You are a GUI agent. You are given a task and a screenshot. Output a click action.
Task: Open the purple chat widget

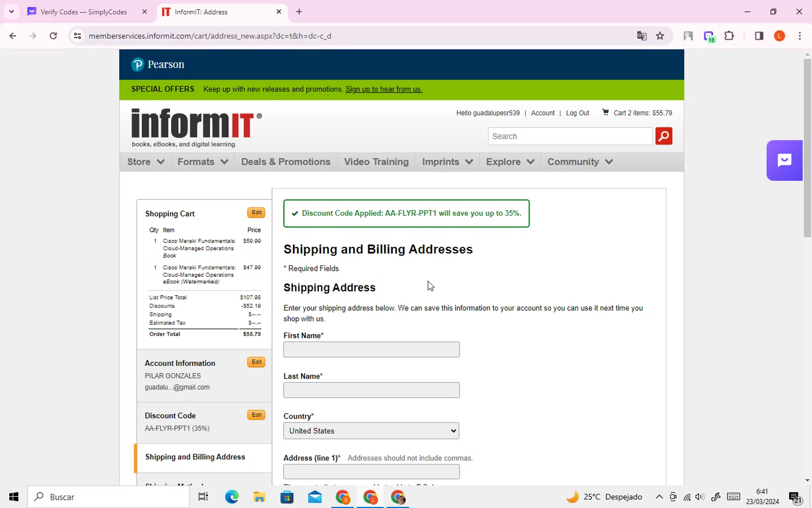point(784,160)
